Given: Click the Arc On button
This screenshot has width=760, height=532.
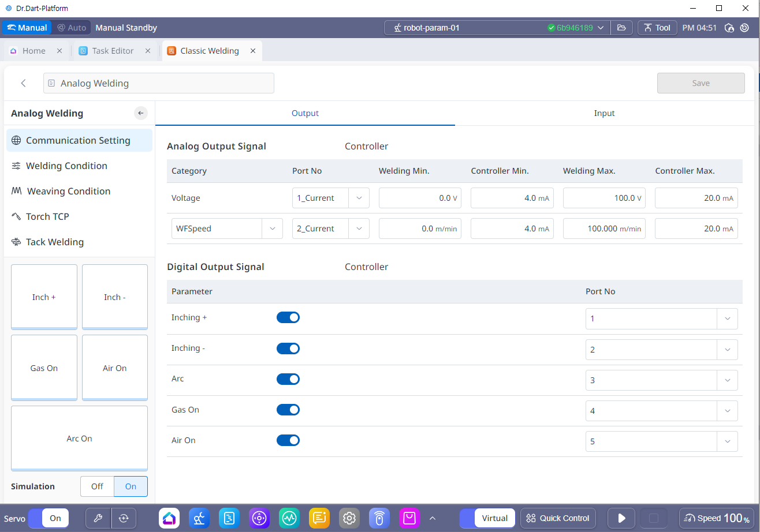Looking at the screenshot, I should point(79,439).
